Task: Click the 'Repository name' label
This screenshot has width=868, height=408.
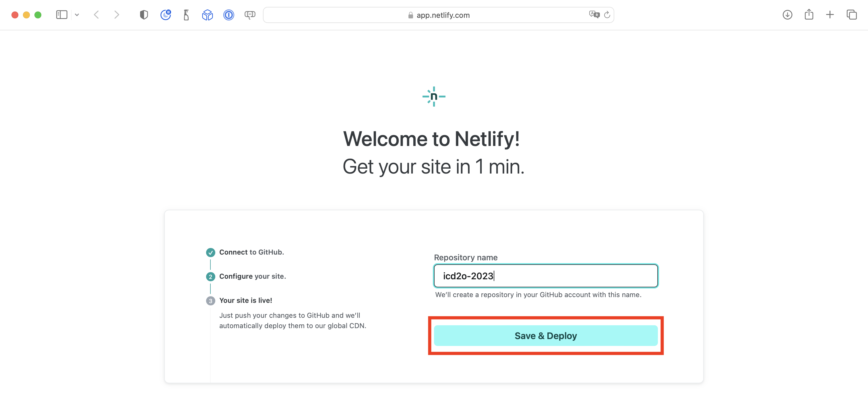Action: point(466,258)
